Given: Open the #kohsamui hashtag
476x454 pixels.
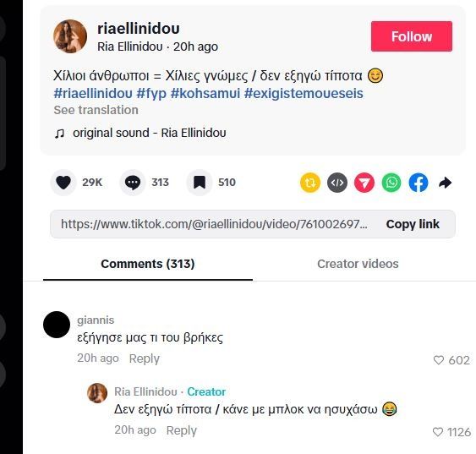Looking at the screenshot, I should [205, 93].
